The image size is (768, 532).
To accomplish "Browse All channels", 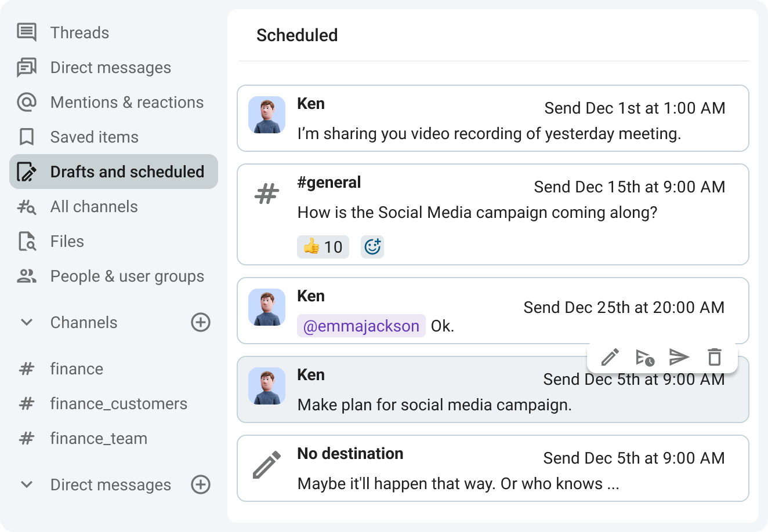I will [95, 206].
